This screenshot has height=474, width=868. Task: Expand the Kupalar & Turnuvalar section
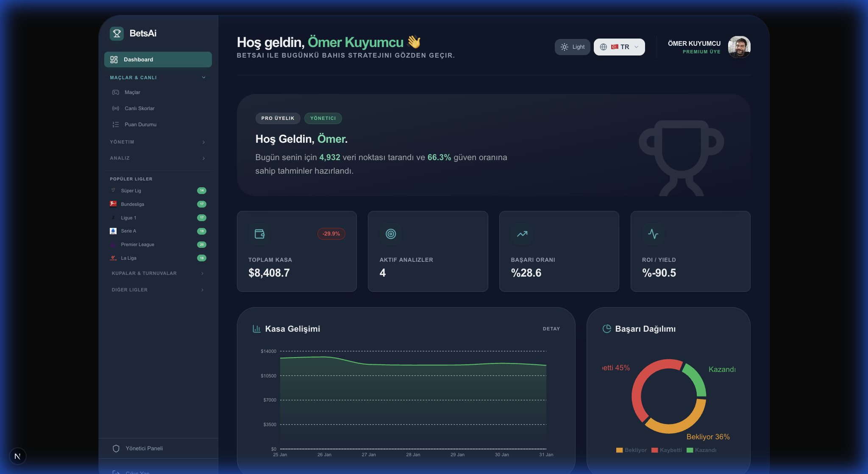(157, 273)
